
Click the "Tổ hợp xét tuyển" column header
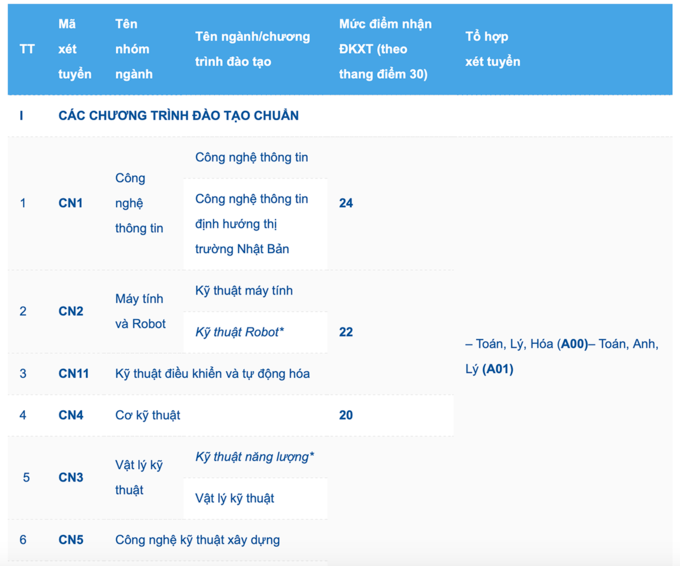click(493, 49)
